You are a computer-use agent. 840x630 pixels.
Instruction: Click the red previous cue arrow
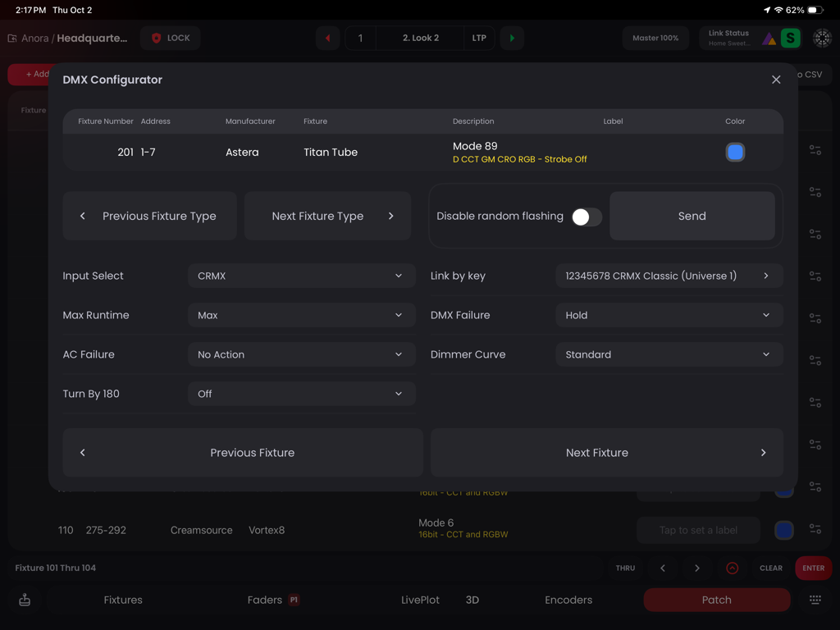coord(327,38)
